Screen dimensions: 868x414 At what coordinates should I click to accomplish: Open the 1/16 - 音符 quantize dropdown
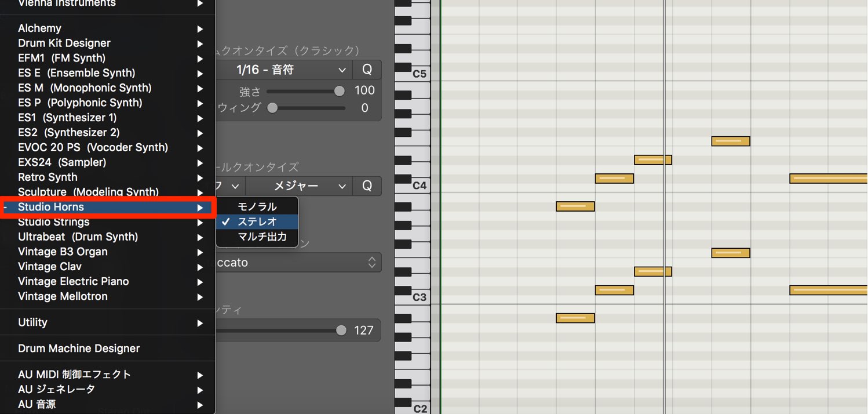tap(283, 70)
